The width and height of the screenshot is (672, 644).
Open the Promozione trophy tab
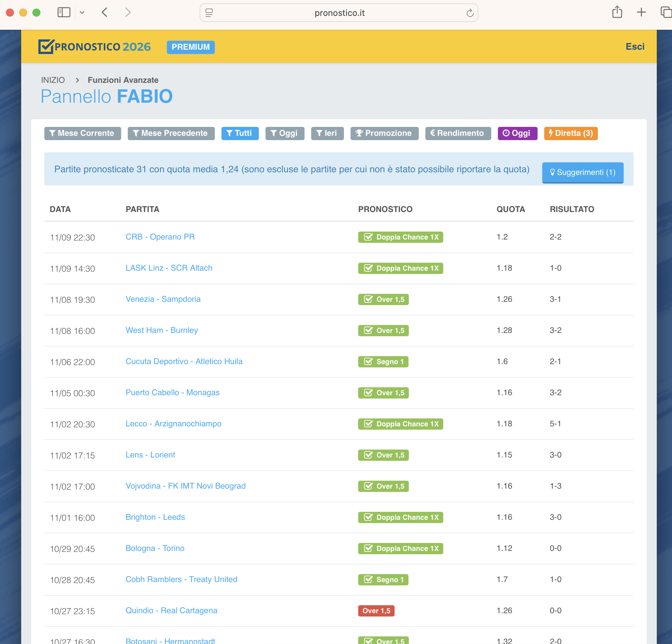point(384,133)
